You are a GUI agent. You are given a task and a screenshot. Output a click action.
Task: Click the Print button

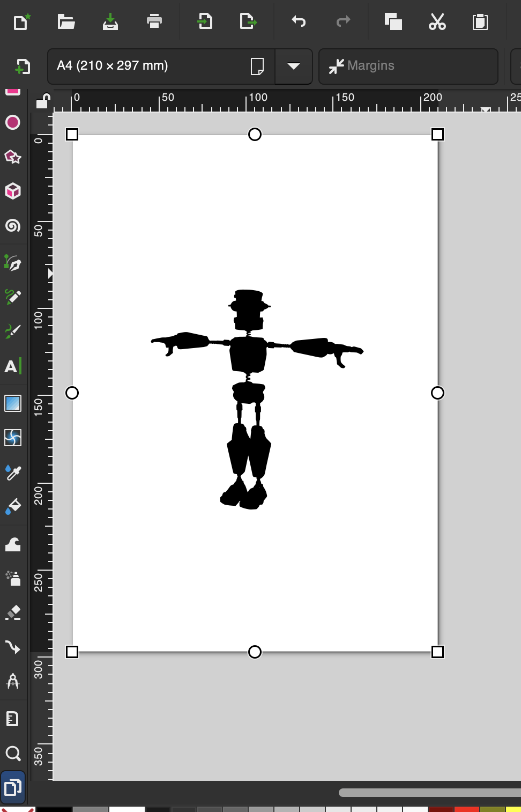point(154,21)
